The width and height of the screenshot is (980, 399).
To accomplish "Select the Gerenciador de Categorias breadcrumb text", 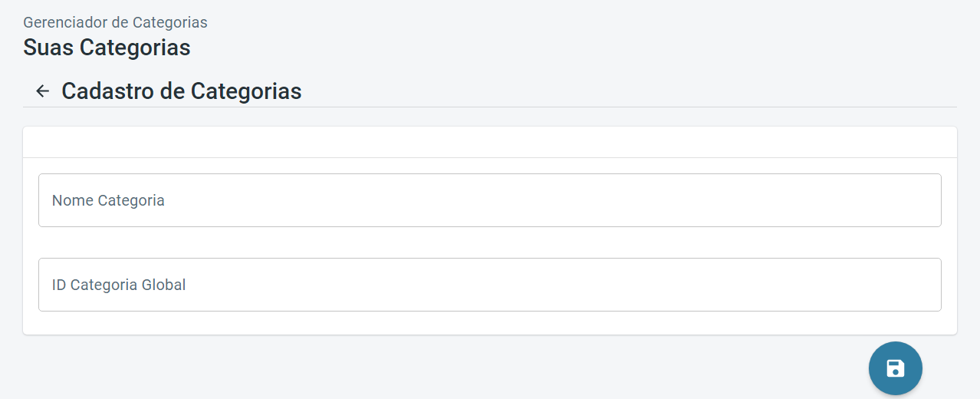I will point(115,23).
